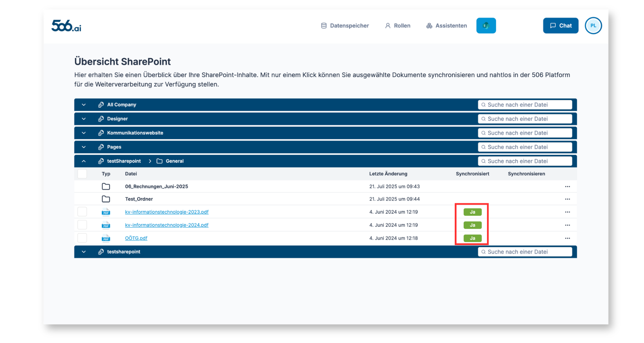The image size is (644, 343).
Task: Open more options for OÖTG.pdf row
Action: click(x=567, y=238)
